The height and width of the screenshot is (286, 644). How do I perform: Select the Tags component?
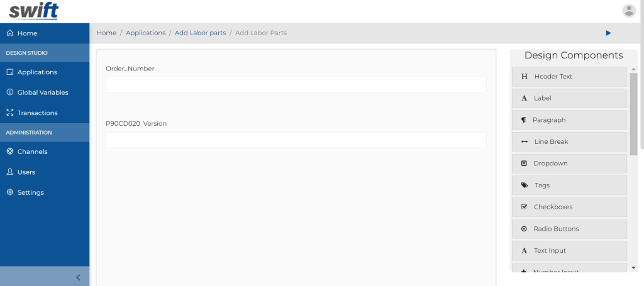point(569,185)
